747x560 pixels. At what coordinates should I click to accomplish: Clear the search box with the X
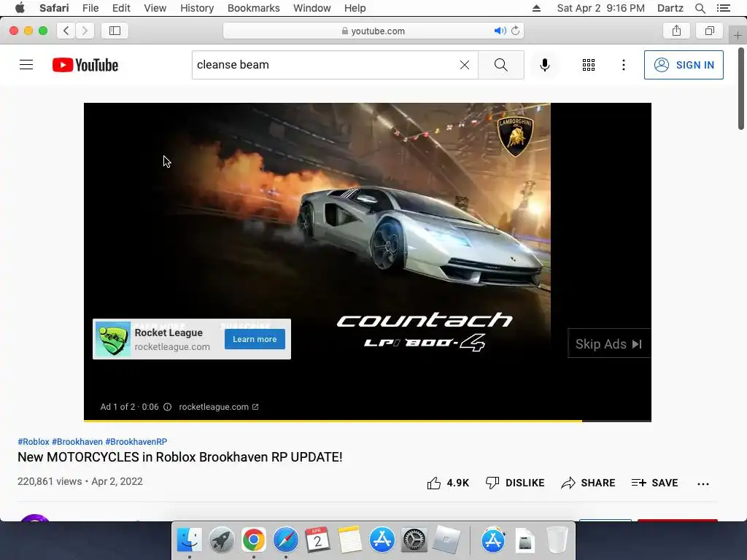(465, 65)
